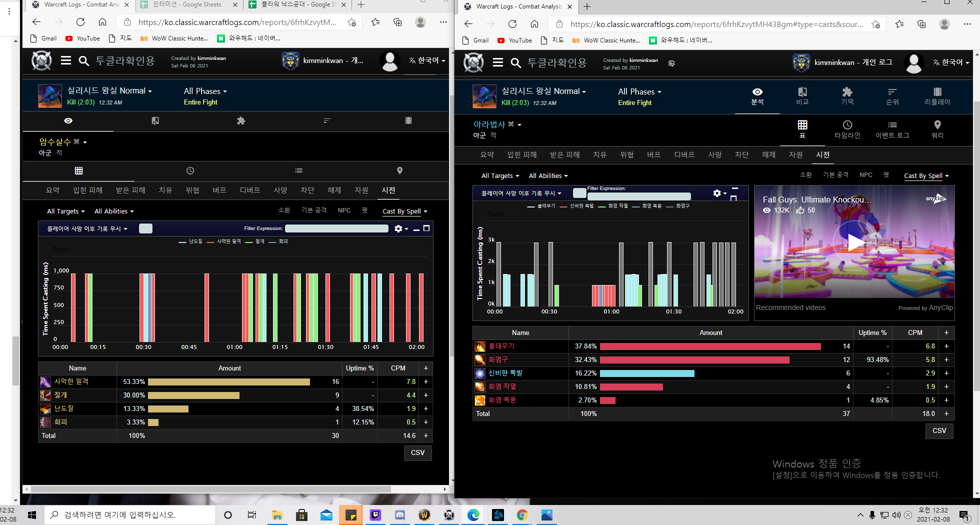Image resolution: width=980 pixels, height=525 pixels.
Task: Export right table with CSV button
Action: [939, 431]
